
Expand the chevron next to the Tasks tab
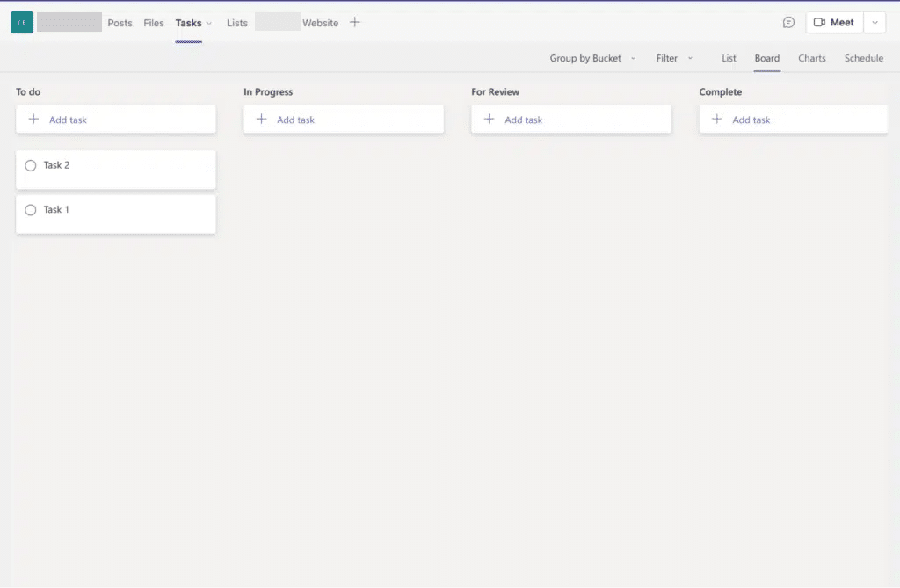[x=208, y=23]
